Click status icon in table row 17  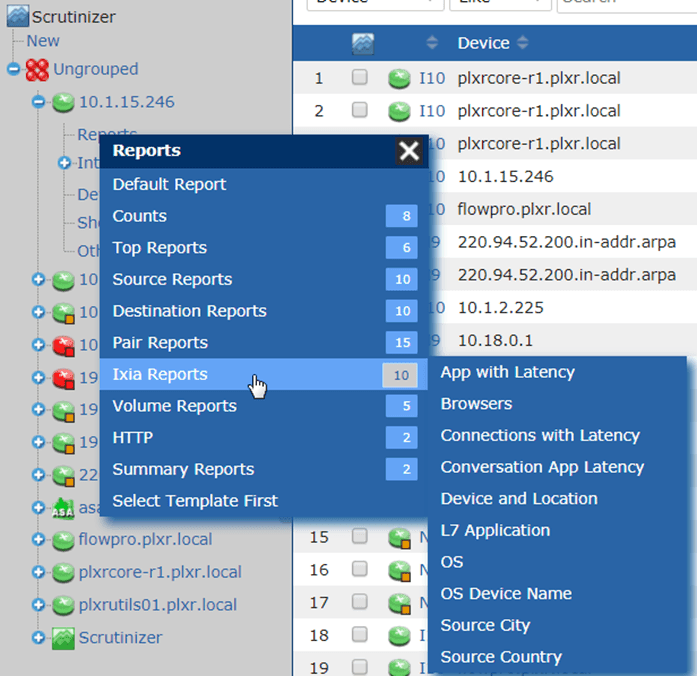[x=399, y=604]
